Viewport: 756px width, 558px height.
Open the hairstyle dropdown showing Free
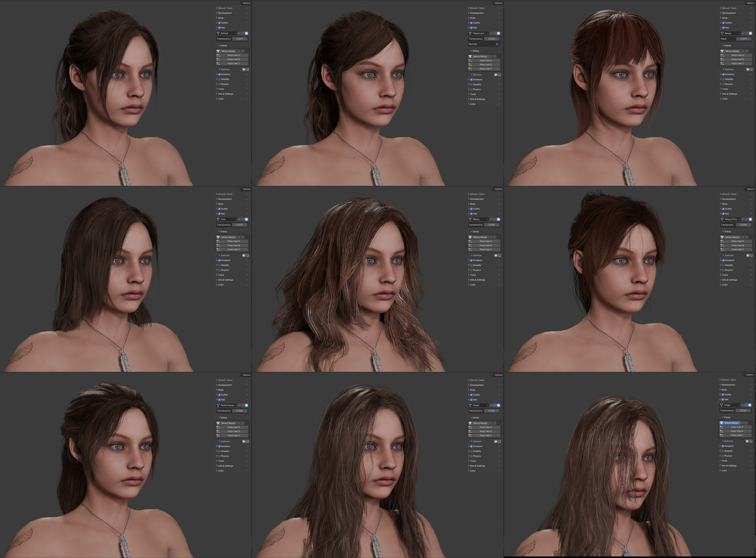227,219
